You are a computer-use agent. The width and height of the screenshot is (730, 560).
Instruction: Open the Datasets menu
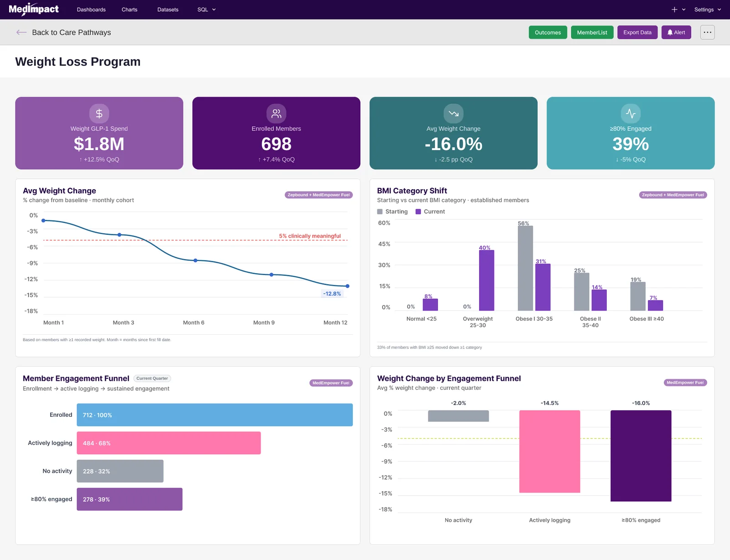(x=168, y=10)
